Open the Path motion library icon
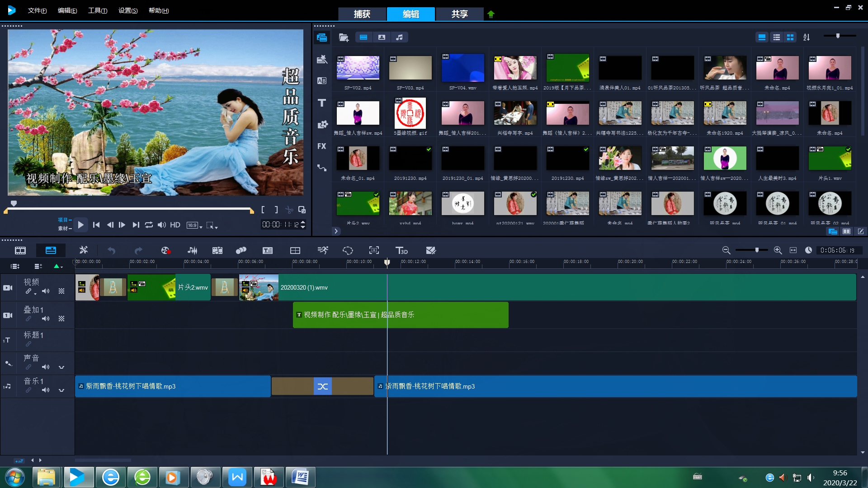This screenshot has height=488, width=868. (322, 168)
